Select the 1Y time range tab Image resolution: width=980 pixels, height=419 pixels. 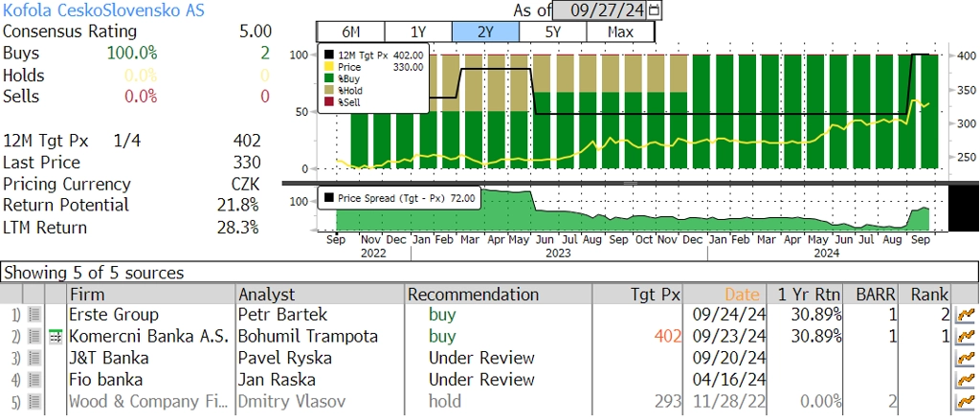click(418, 32)
